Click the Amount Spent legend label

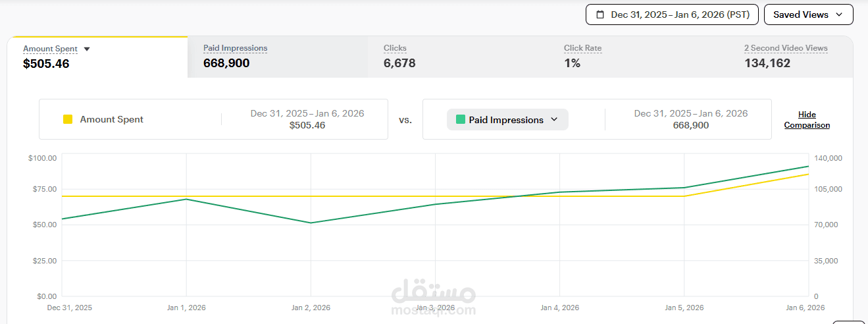click(112, 119)
